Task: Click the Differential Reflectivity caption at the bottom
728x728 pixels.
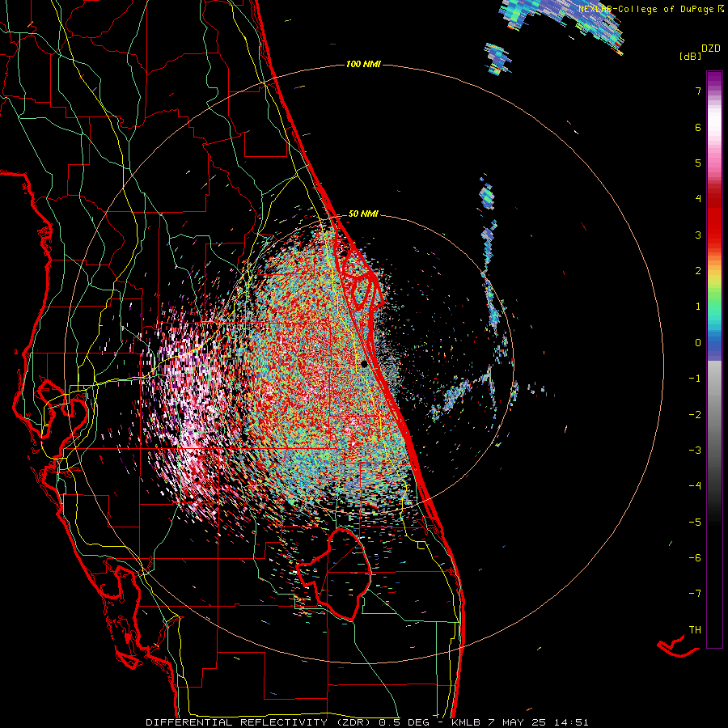Action: 366,722
